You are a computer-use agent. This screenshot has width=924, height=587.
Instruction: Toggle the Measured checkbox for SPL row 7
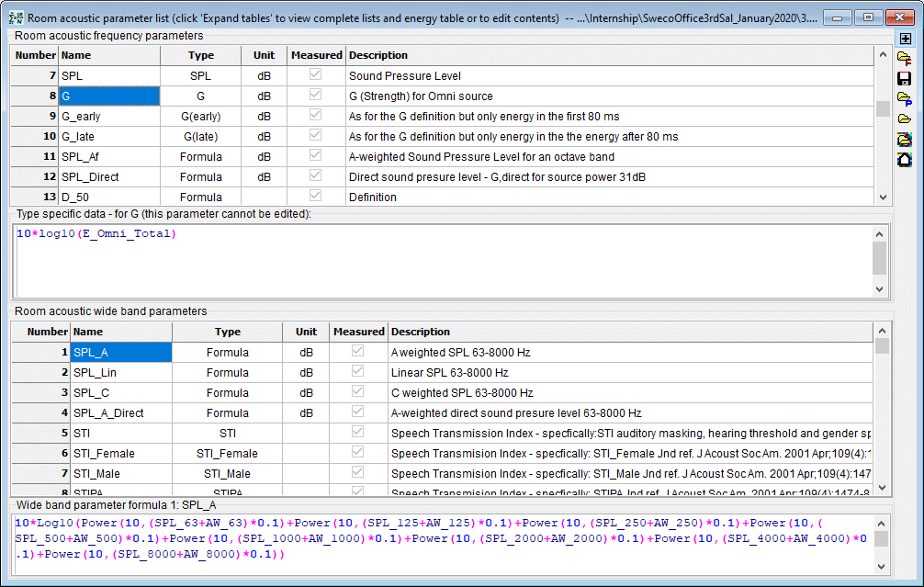(316, 74)
